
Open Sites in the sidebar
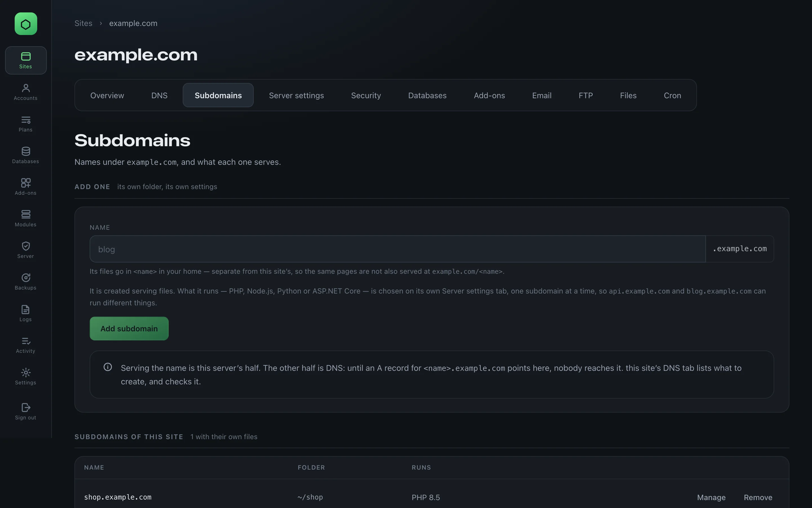[x=26, y=60]
